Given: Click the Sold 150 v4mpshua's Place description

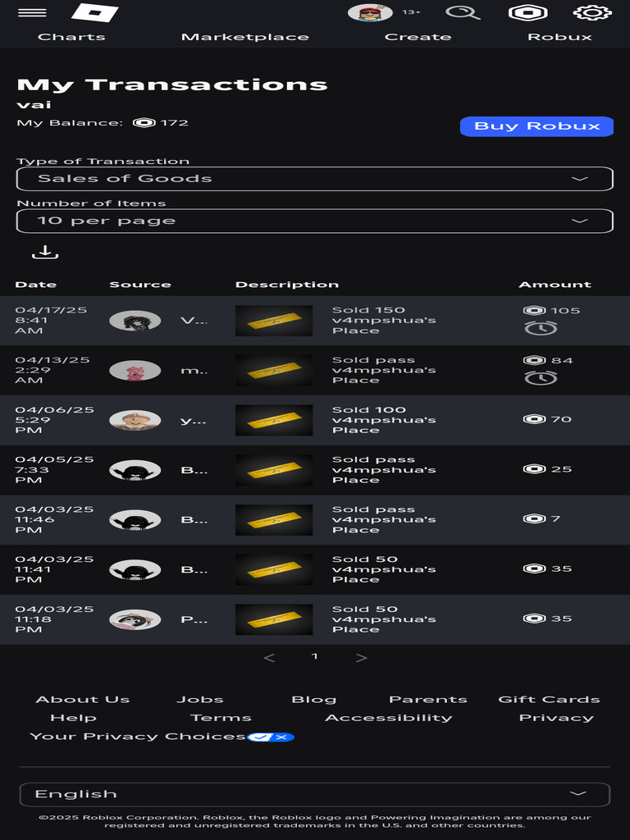Looking at the screenshot, I should click(x=384, y=321).
